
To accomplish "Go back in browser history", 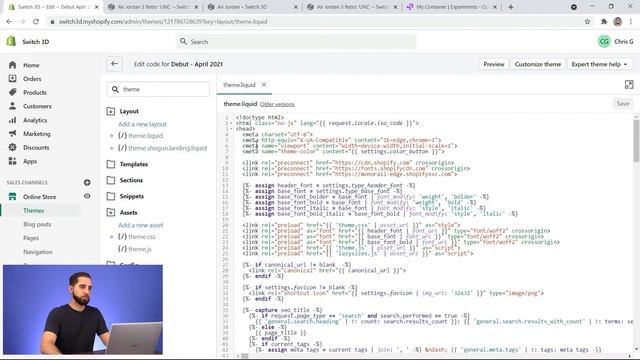I will (9, 22).
